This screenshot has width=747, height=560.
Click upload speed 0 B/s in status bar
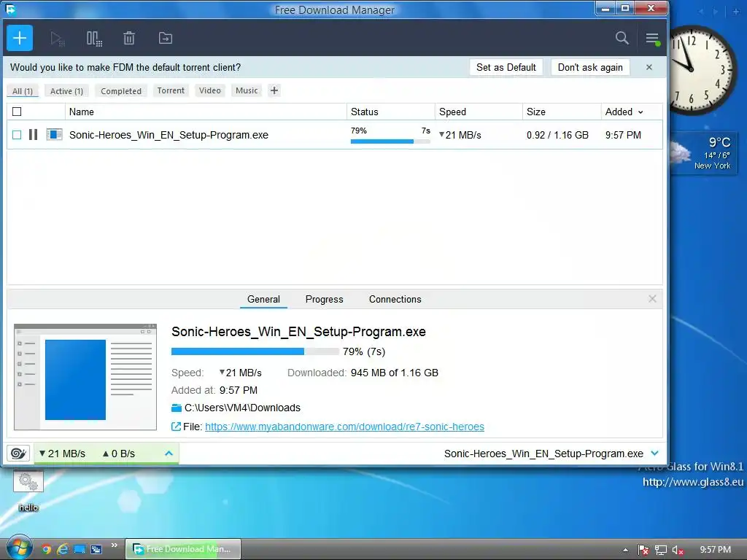(119, 454)
